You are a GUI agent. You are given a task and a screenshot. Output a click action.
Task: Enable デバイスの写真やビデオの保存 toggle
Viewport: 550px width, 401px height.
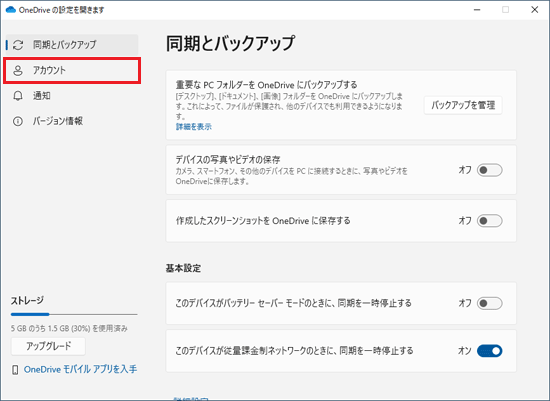[489, 170]
